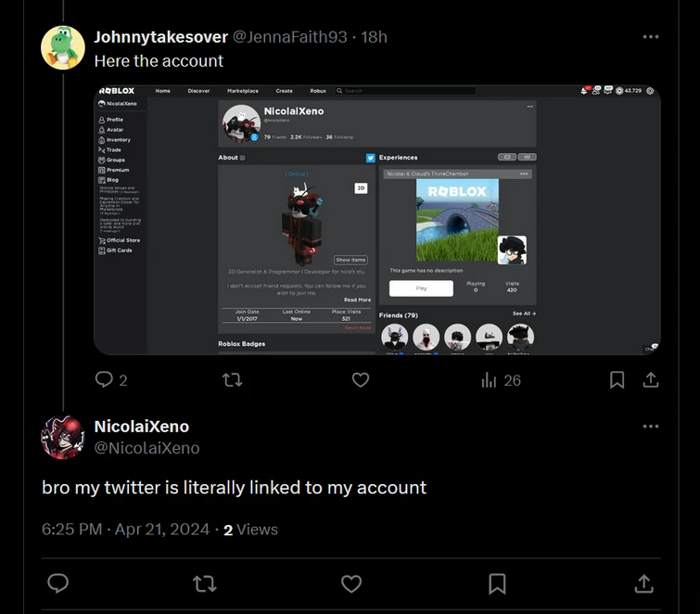
Task: Share Johnnytakesover's tweet
Action: [651, 380]
